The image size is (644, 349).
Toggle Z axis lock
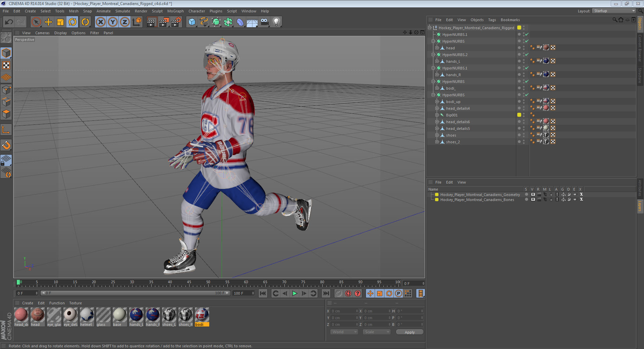(x=125, y=22)
